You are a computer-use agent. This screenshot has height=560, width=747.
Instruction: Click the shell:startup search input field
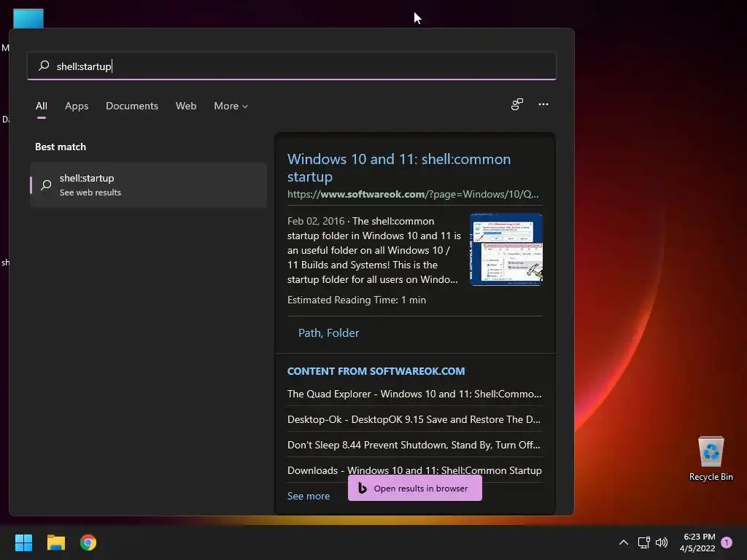[x=292, y=66]
